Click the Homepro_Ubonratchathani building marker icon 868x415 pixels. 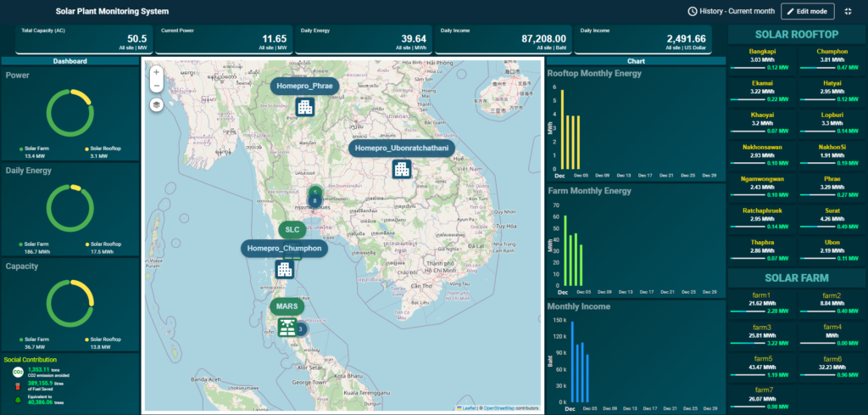402,168
